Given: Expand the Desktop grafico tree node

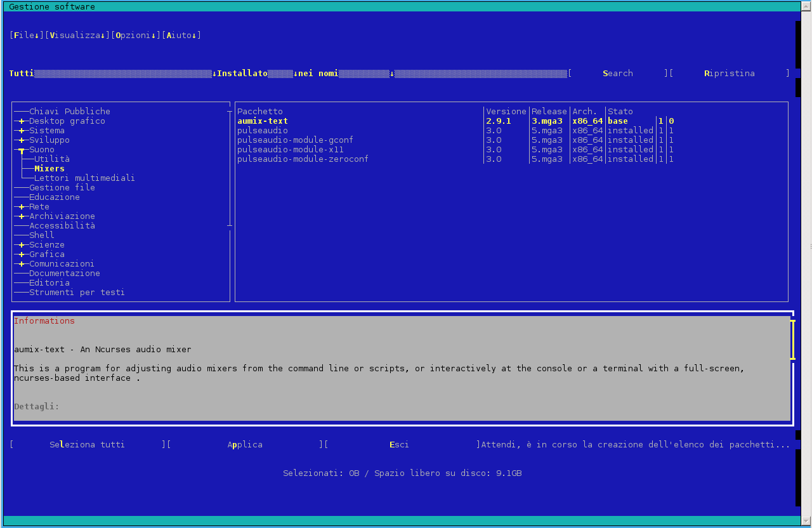Looking at the screenshot, I should (22, 121).
